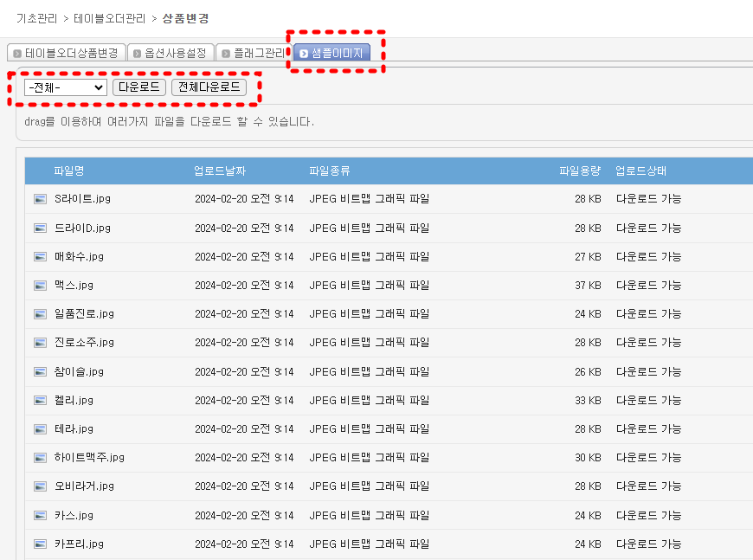Click the 전체다운로드 button

pos(209,87)
